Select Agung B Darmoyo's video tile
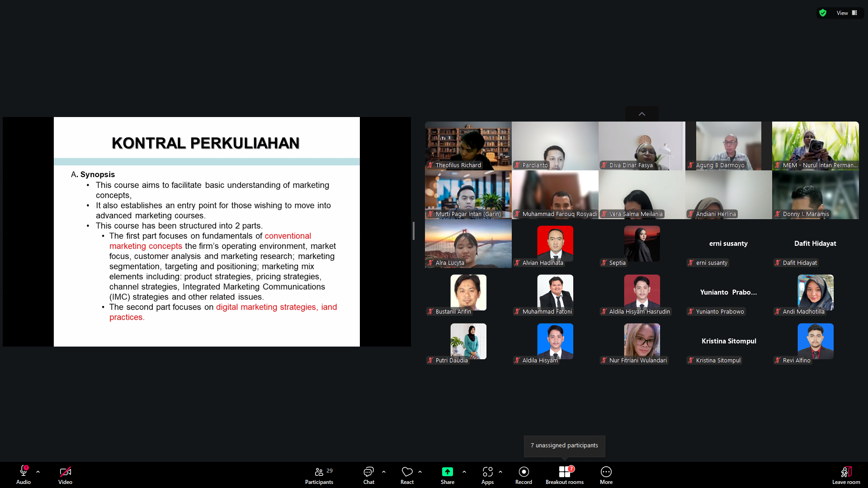This screenshot has width=868, height=488. pyautogui.click(x=728, y=145)
